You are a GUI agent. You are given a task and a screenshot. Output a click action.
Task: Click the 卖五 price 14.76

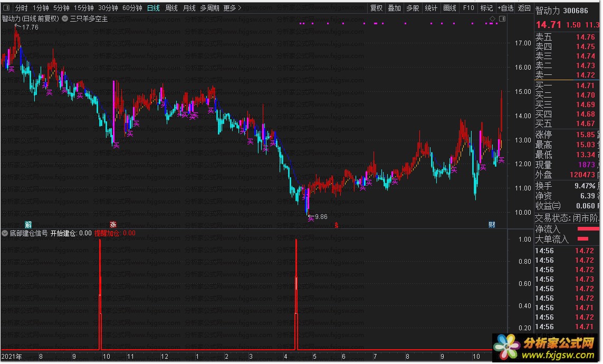[585, 37]
